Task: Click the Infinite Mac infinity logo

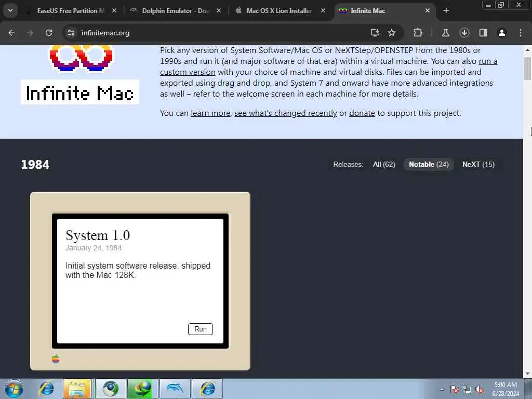Action: [81, 58]
